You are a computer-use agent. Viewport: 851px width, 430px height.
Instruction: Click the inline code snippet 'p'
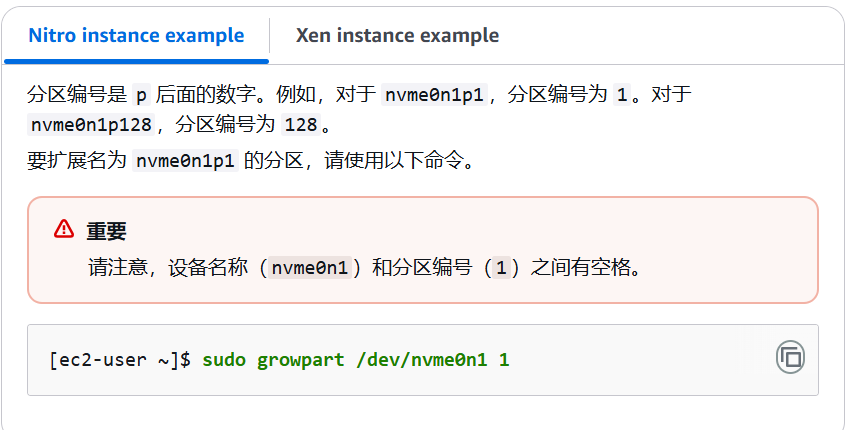click(141, 94)
